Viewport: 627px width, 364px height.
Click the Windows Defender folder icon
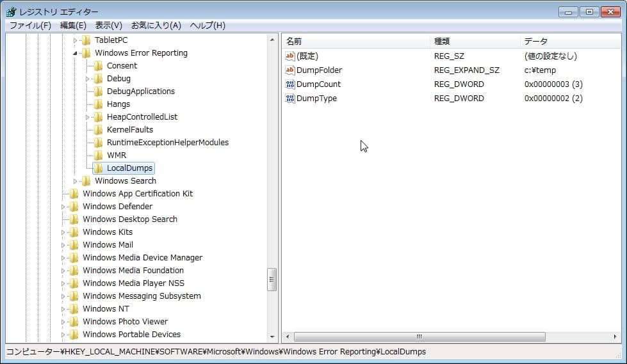[x=74, y=207]
